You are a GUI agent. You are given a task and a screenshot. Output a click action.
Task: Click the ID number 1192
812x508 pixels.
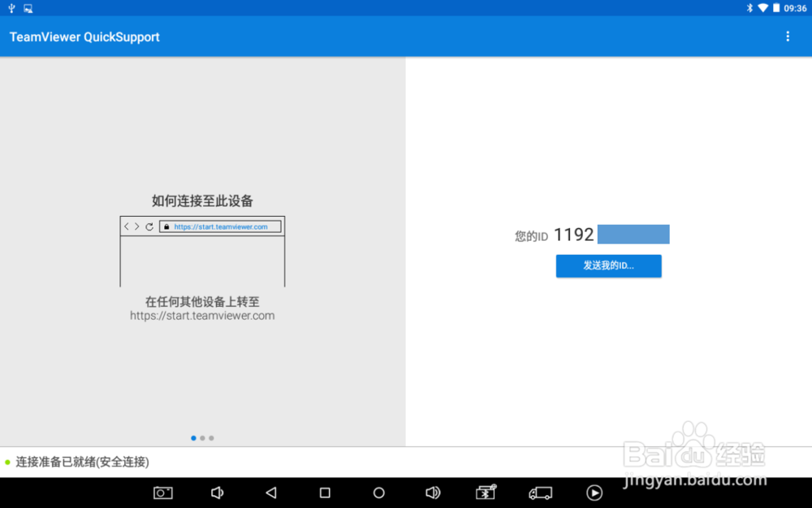(574, 235)
